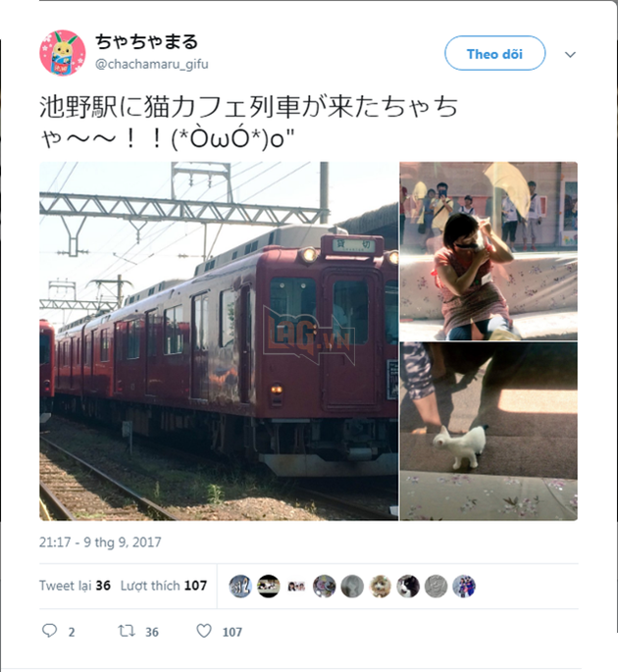Open the second liker's black avatar
618x672 pixels.
(x=268, y=587)
